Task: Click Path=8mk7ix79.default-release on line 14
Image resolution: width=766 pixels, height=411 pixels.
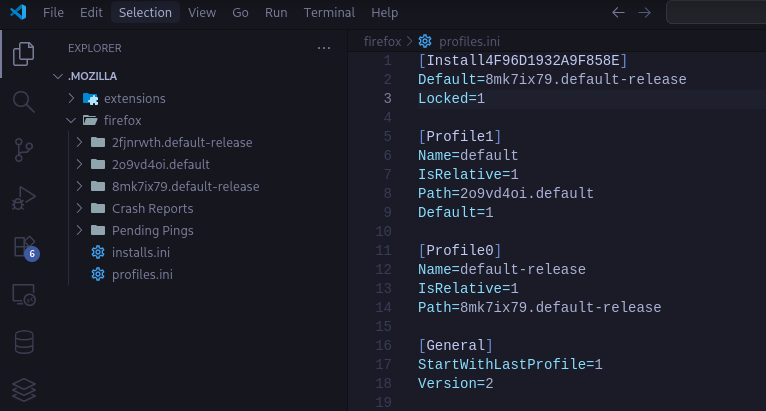Action: click(x=539, y=307)
